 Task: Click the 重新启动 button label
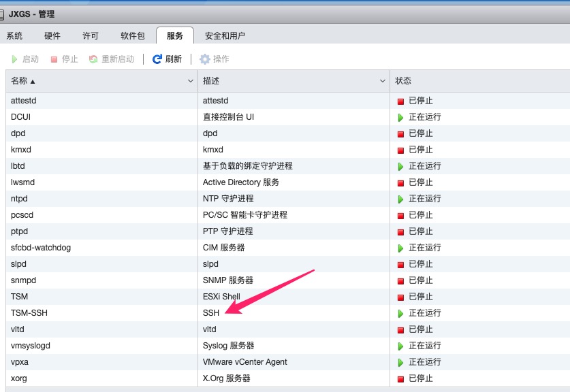pos(118,59)
